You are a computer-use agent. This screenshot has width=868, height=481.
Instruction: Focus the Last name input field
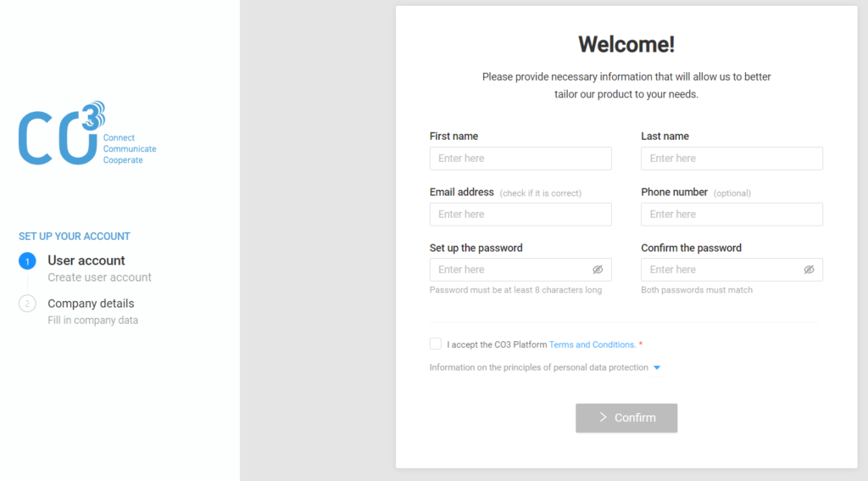[732, 159]
